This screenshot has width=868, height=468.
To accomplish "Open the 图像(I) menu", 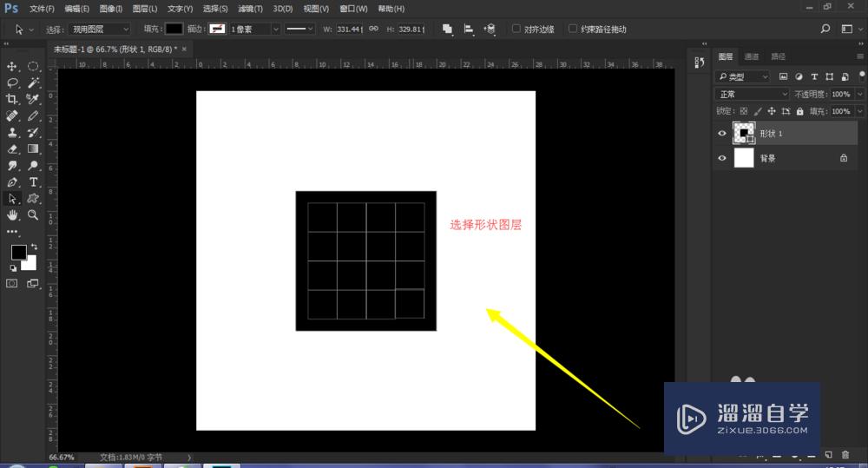I will [111, 9].
